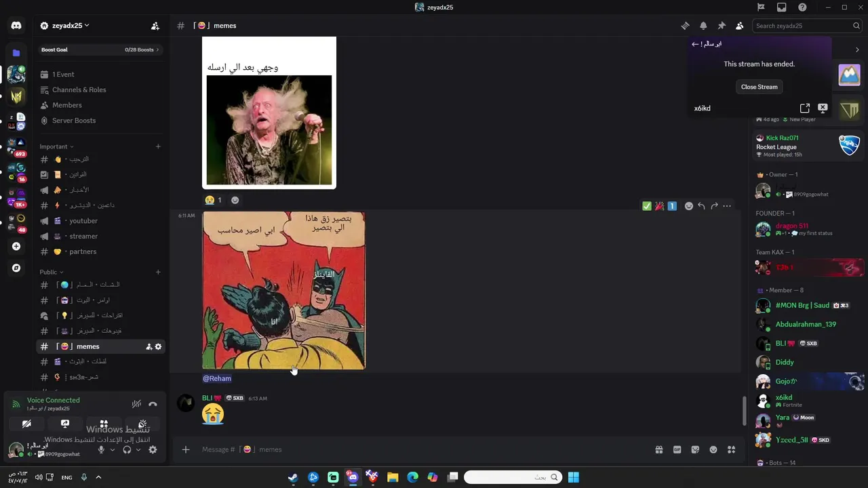This screenshot has height=488, width=868.
Task: Stop watching stream icon in stream preview
Action: click(823, 108)
